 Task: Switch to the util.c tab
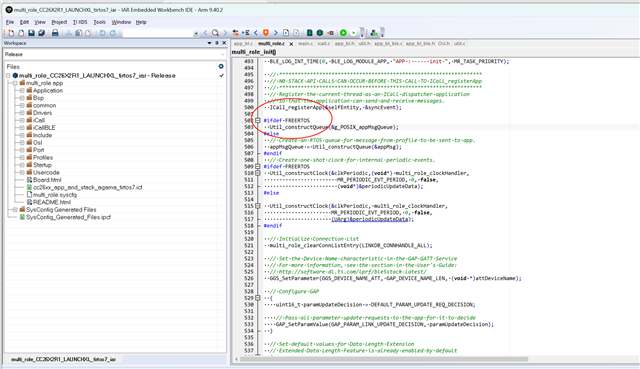pyautogui.click(x=459, y=43)
